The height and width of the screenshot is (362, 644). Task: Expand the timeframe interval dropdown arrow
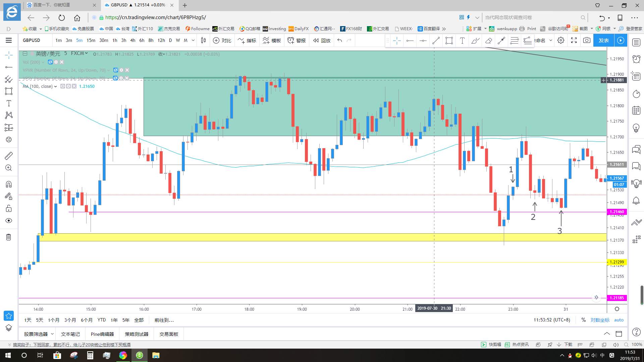pos(193,40)
